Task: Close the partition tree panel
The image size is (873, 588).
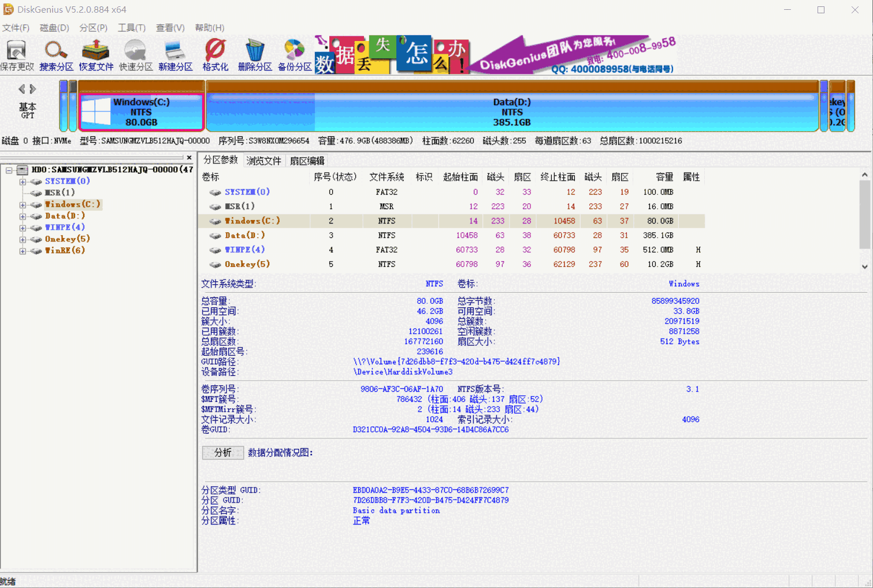Action: click(189, 157)
